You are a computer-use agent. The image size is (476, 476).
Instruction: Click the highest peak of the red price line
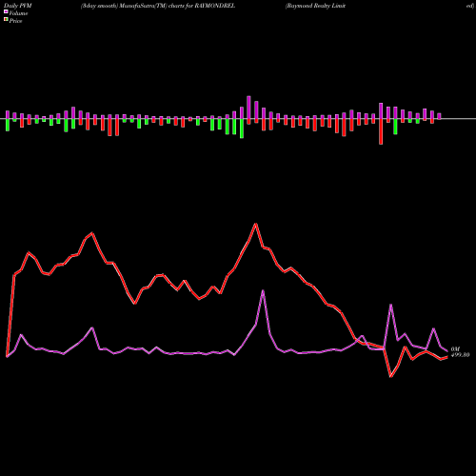point(256,224)
